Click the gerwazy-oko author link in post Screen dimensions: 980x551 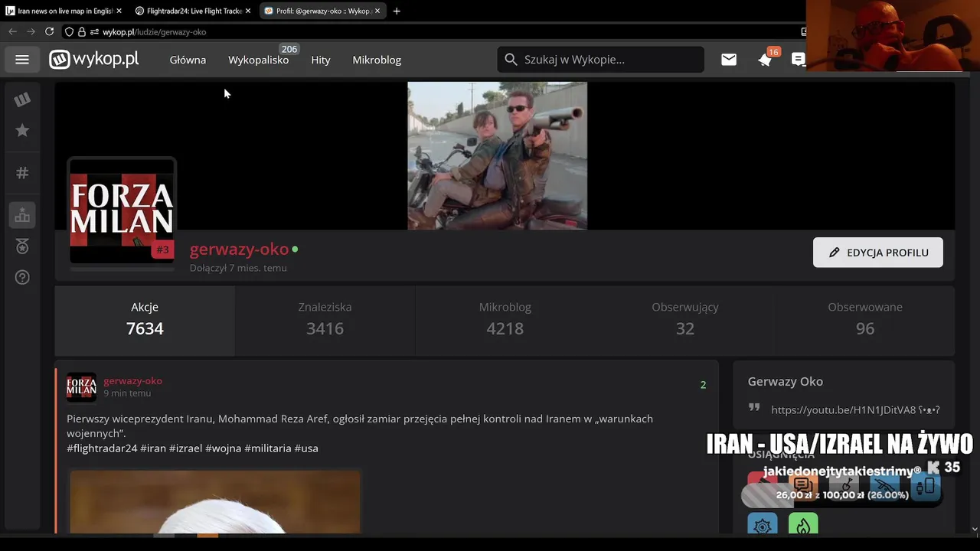click(x=132, y=380)
